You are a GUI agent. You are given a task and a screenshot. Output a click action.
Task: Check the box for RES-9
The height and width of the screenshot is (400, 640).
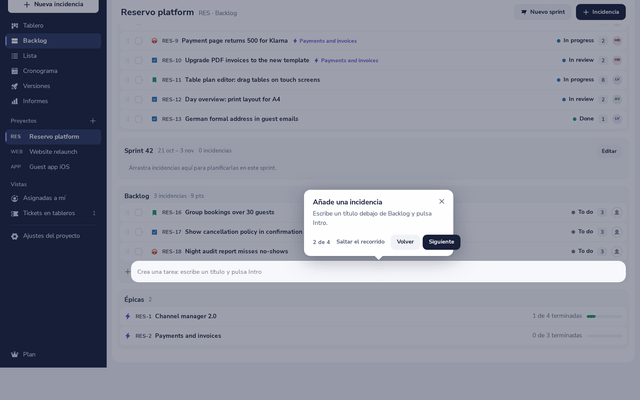click(x=139, y=41)
